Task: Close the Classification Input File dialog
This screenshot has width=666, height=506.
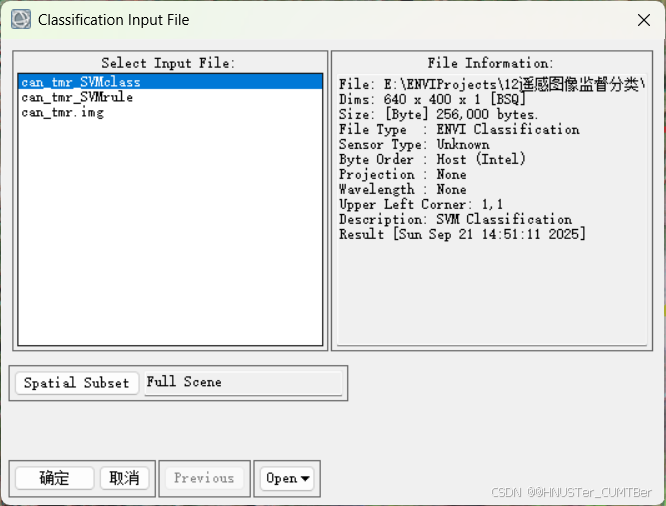Action: pos(644,20)
